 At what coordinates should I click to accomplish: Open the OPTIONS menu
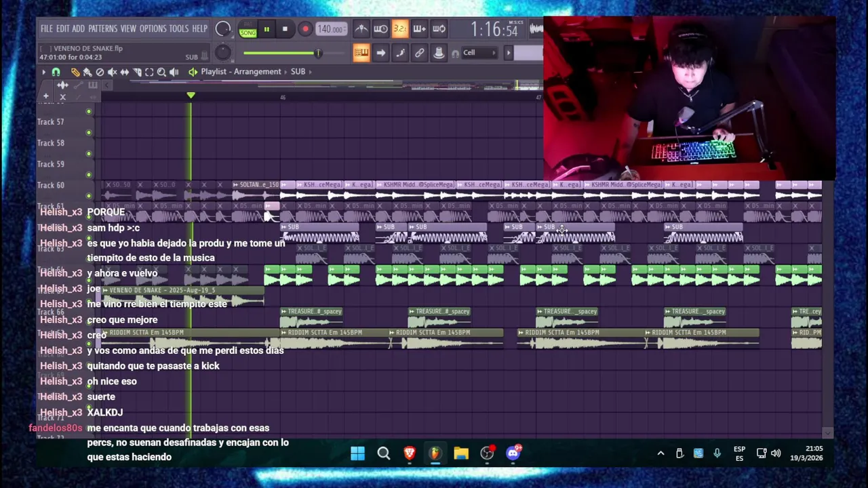click(153, 29)
